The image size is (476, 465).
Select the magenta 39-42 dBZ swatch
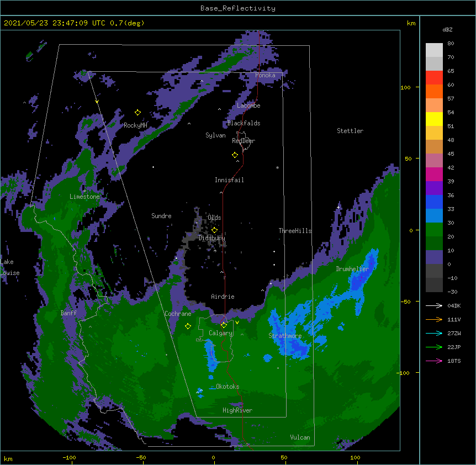point(434,174)
